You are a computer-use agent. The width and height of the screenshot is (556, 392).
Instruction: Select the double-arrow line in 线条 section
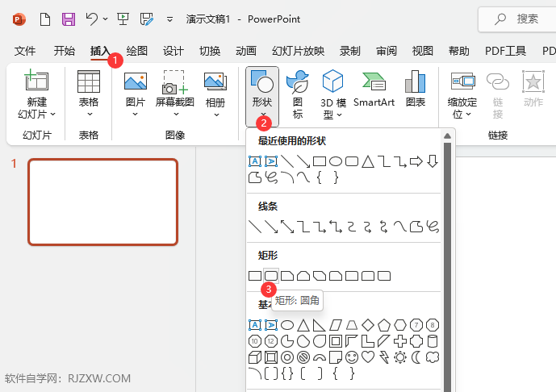click(x=287, y=227)
